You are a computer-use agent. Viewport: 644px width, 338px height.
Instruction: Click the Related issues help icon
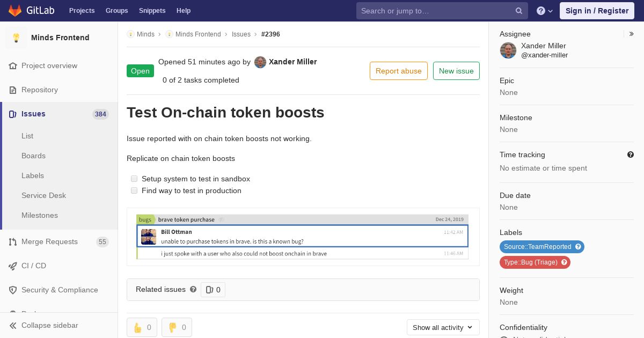tap(193, 289)
